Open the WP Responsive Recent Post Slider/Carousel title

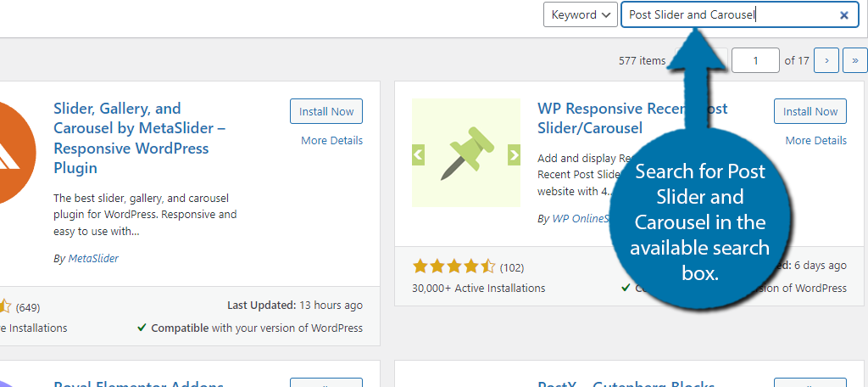tap(632, 118)
